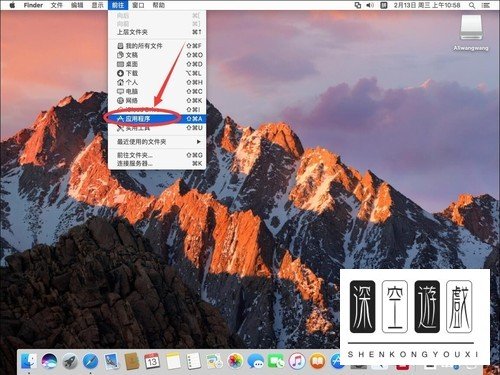This screenshot has height=375, width=500.
Task: Open the Finder menu in menu bar
Action: tap(33, 5)
